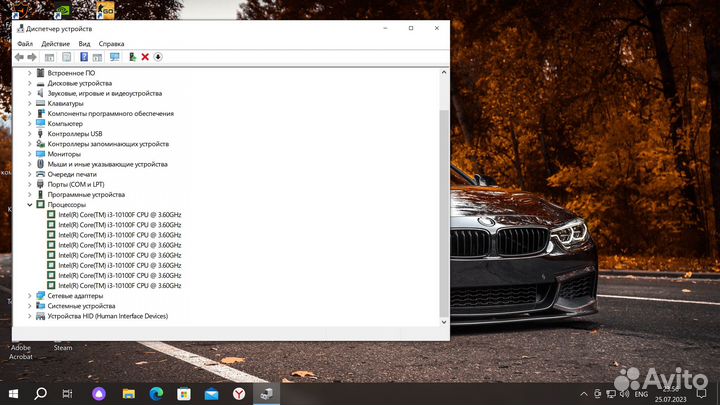Viewport: 720px width, 405px height.
Task: Click the red X remove device icon
Action: [145, 57]
